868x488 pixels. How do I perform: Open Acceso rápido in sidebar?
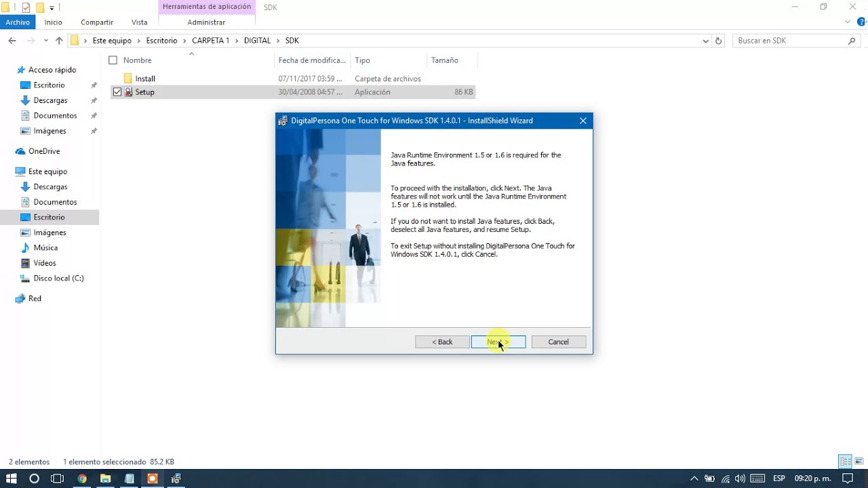pos(52,70)
